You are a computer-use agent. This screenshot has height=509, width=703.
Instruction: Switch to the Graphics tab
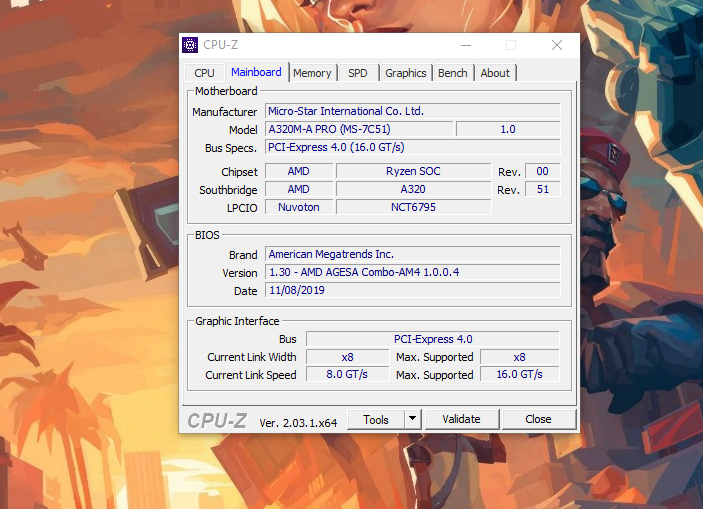tap(406, 73)
